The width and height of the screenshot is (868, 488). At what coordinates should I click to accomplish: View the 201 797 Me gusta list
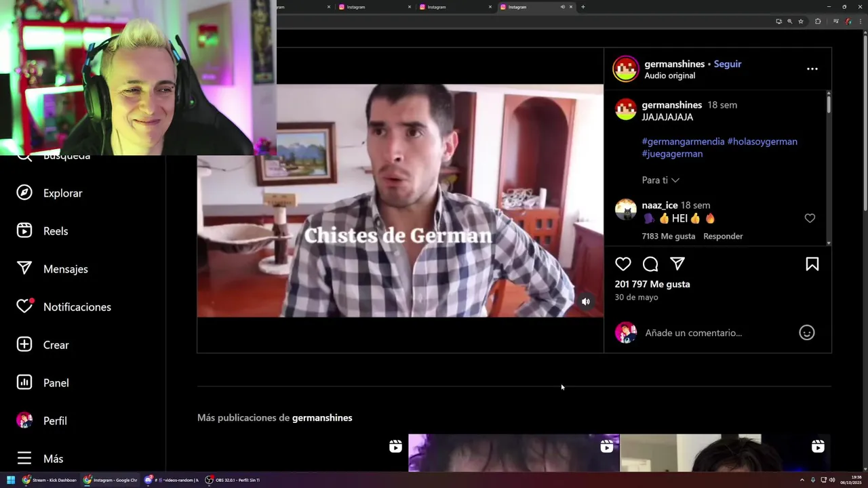point(652,284)
